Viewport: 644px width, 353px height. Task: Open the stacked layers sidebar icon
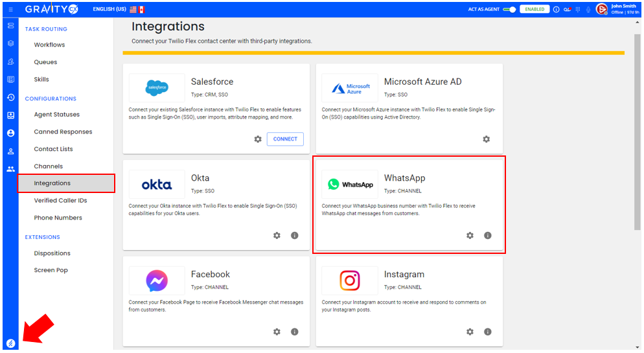(10, 43)
